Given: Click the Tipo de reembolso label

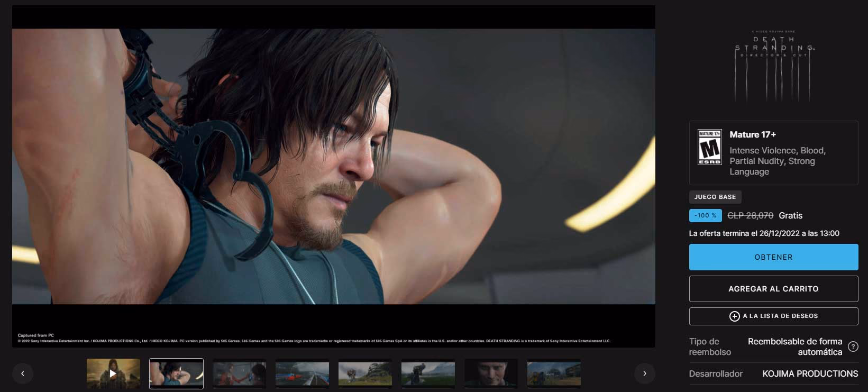Looking at the screenshot, I should point(710,347).
